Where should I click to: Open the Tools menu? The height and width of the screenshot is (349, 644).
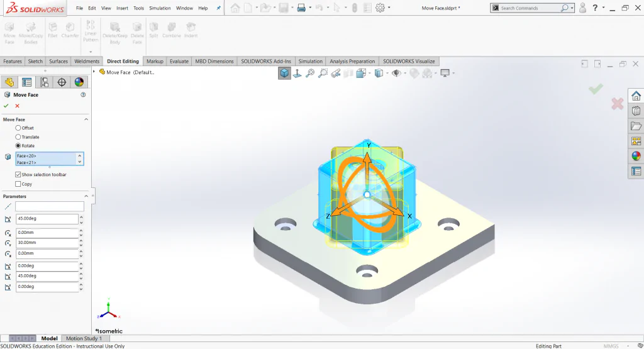point(139,8)
